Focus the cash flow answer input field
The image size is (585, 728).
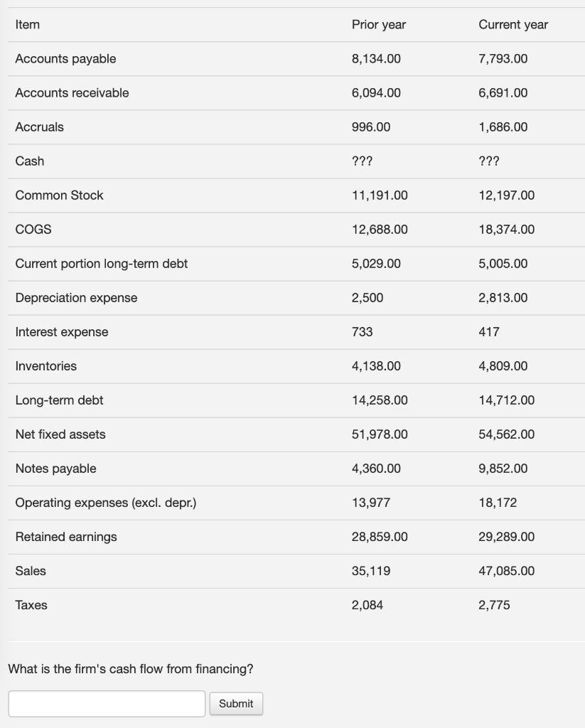tap(107, 704)
